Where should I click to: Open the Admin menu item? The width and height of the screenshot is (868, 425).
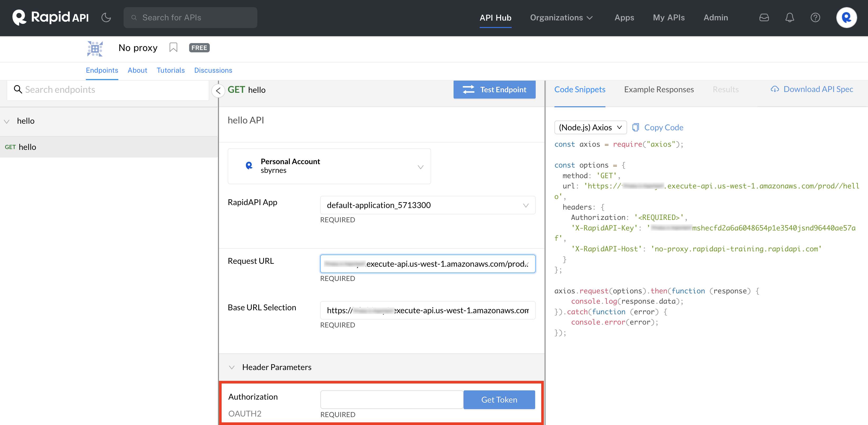(x=716, y=17)
